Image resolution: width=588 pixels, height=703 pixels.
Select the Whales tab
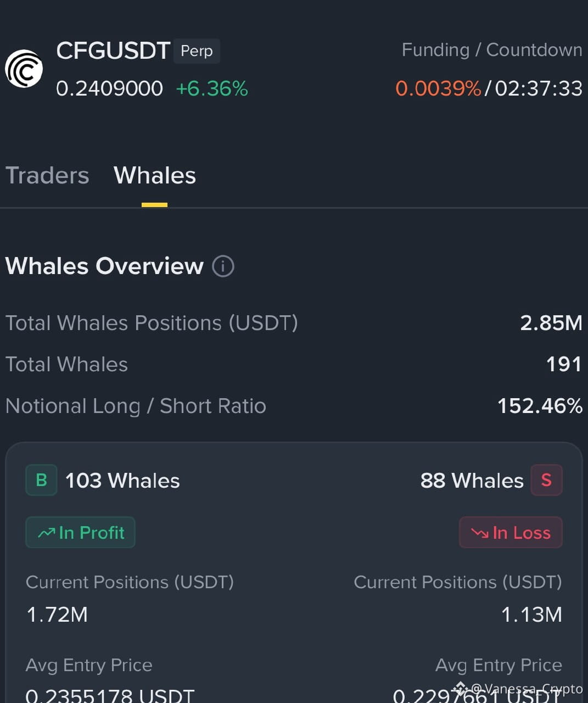click(155, 176)
